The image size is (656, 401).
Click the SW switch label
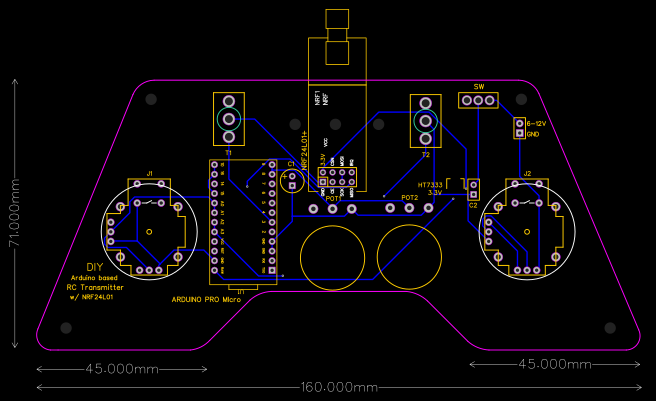(479, 87)
